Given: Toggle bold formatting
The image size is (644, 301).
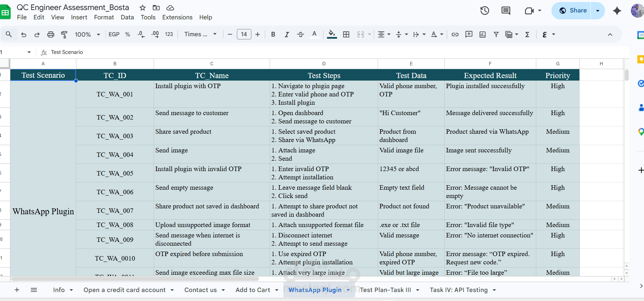Looking at the screenshot, I should pos(273,34).
